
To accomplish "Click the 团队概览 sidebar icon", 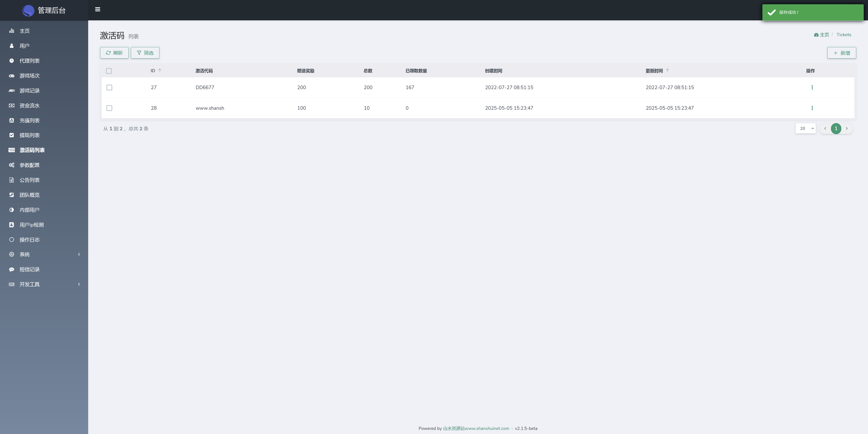I will (x=12, y=195).
